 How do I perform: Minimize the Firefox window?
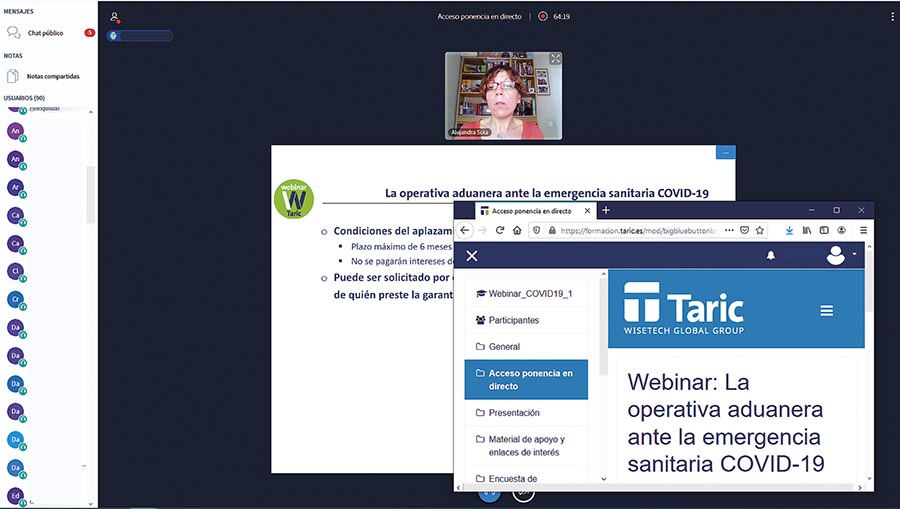pyautogui.click(x=812, y=210)
